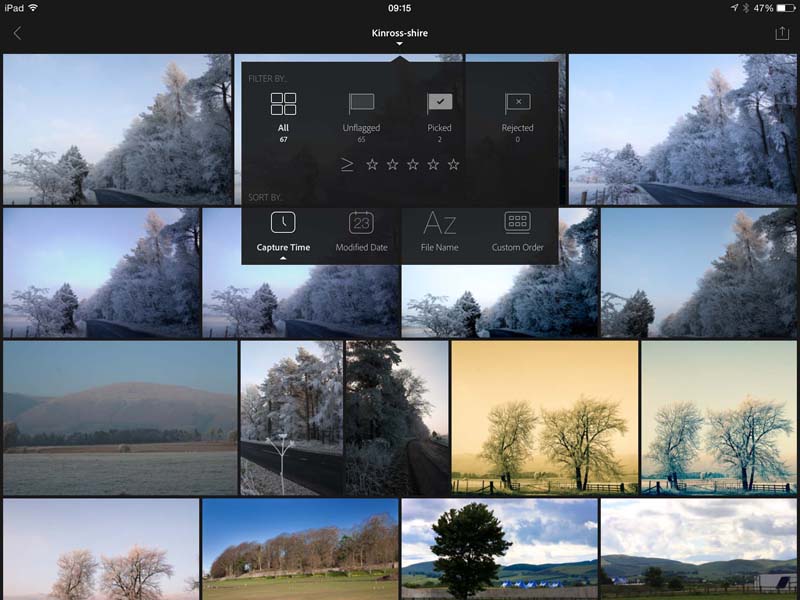Click the Modified Date label
800x600 pixels.
pyautogui.click(x=361, y=247)
